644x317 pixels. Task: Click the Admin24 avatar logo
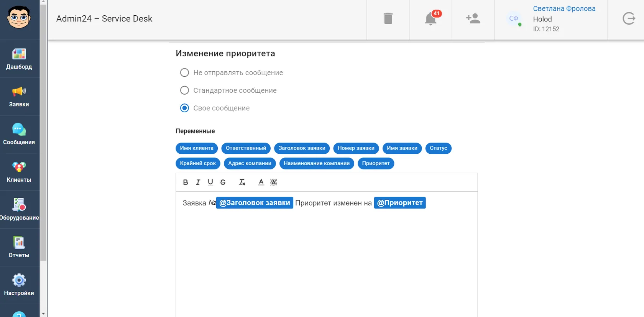(x=19, y=17)
